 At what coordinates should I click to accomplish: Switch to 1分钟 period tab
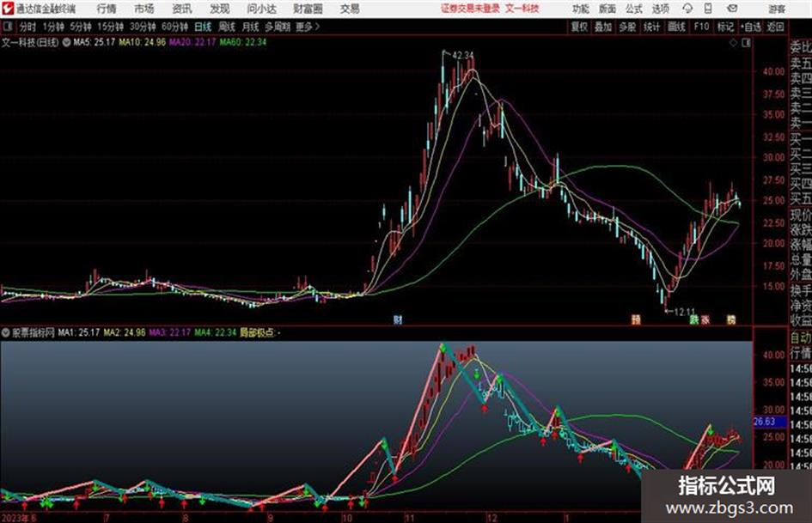tap(53, 27)
